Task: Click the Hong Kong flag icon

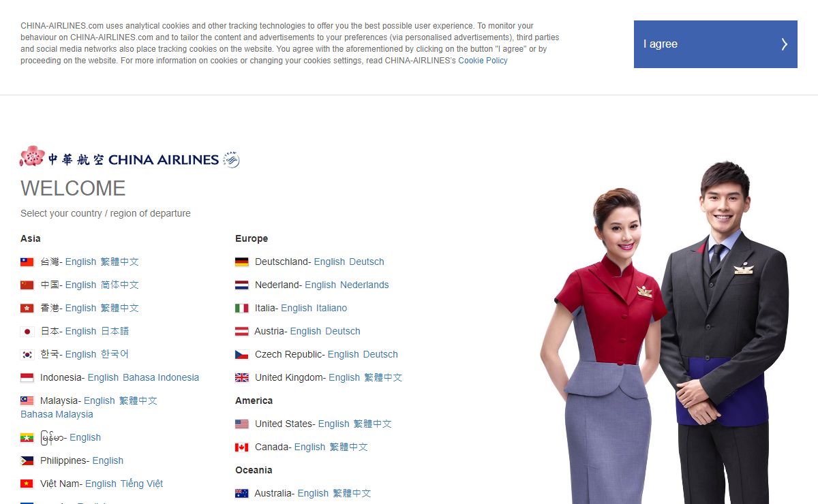Action: point(27,308)
